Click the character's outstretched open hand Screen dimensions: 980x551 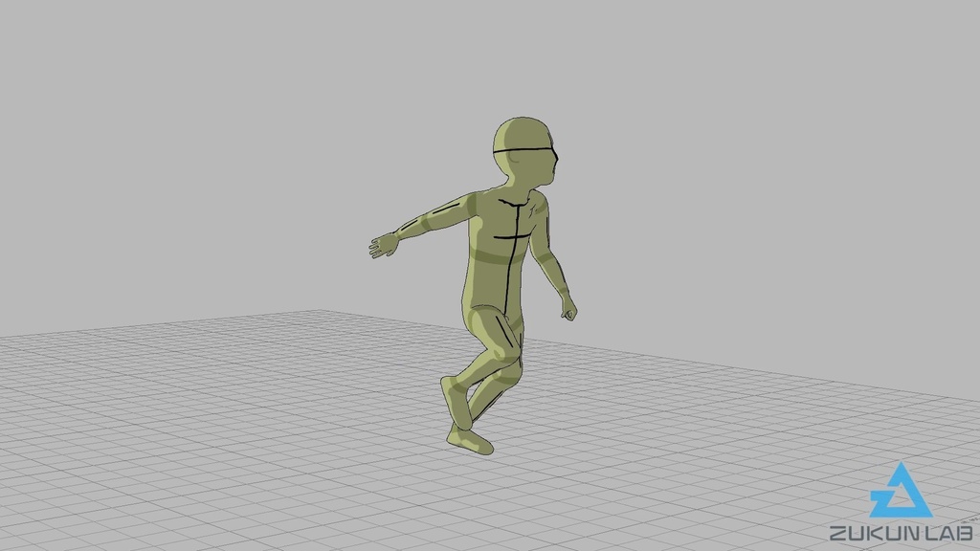coord(383,245)
